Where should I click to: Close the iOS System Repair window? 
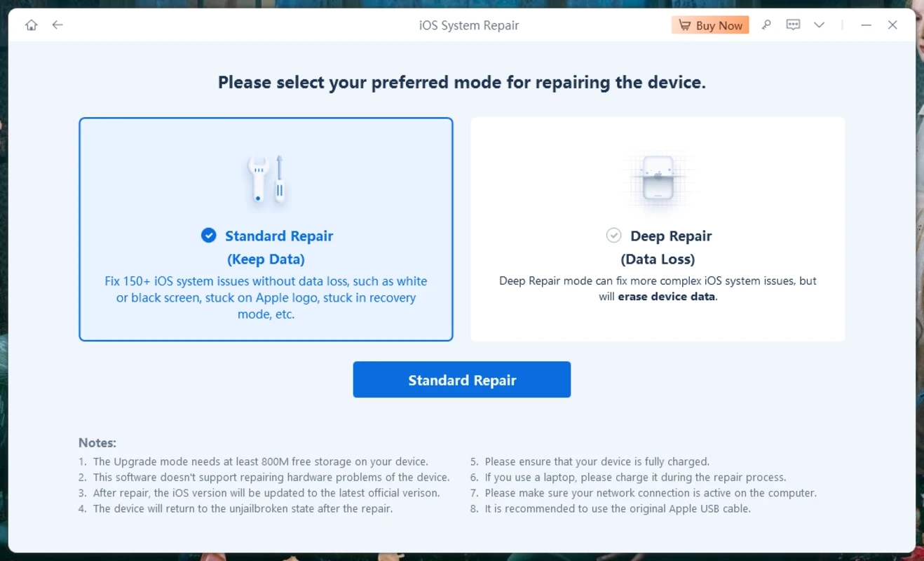pyautogui.click(x=892, y=25)
